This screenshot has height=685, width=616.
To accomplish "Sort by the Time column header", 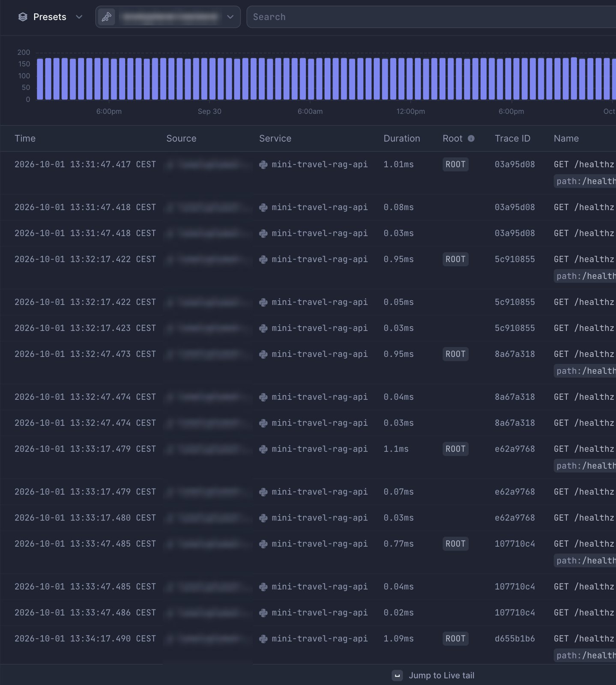I will coord(25,138).
